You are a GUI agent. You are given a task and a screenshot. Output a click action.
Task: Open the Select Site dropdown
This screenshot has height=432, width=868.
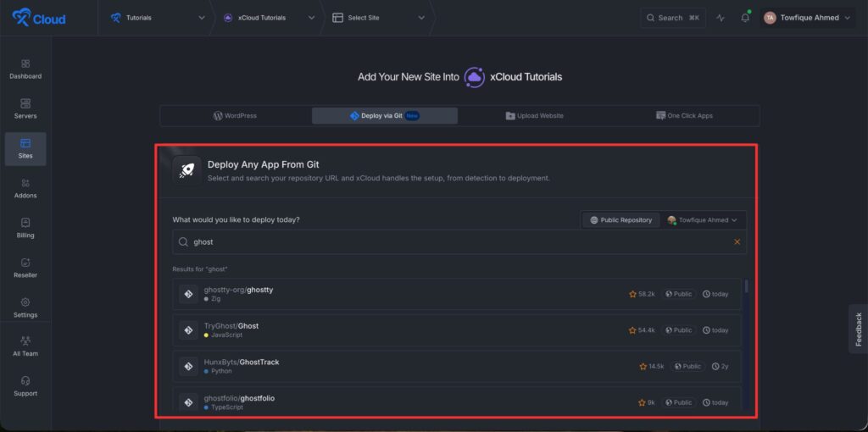(379, 18)
